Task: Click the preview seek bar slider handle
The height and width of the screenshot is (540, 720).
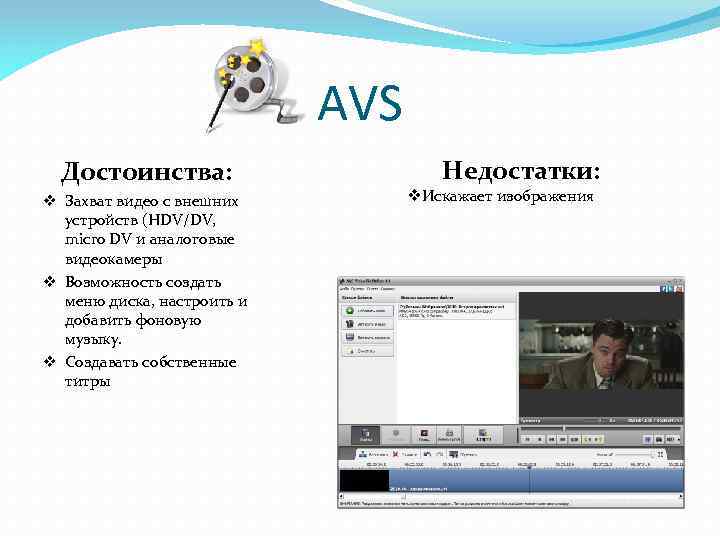Action: coord(564,428)
